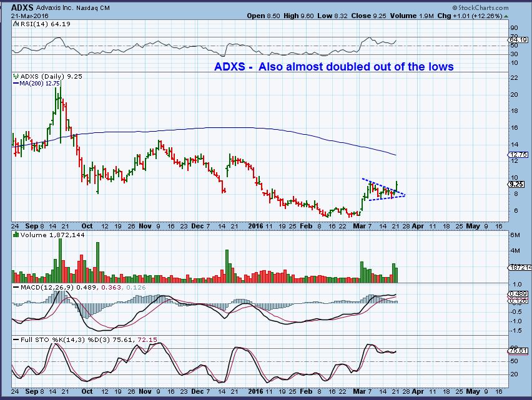Click the Volume 1.9M value in the header
The image size is (532, 400).
(412, 16)
